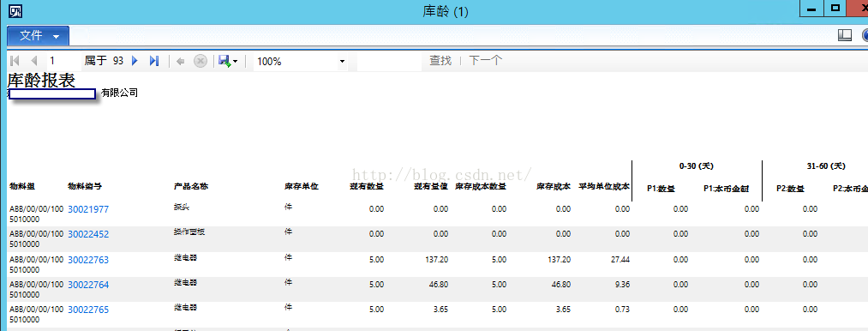Click the 0-30 (天) period header

coord(697,165)
